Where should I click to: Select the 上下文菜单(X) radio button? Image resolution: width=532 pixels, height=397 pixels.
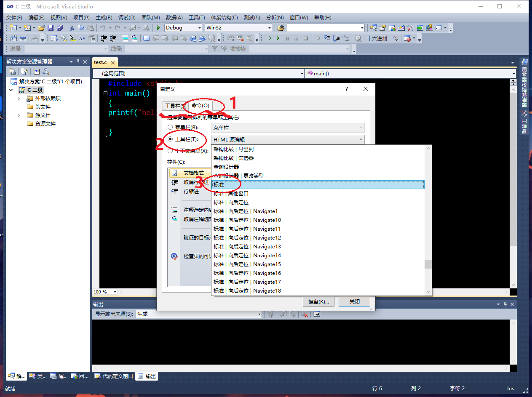click(170, 151)
